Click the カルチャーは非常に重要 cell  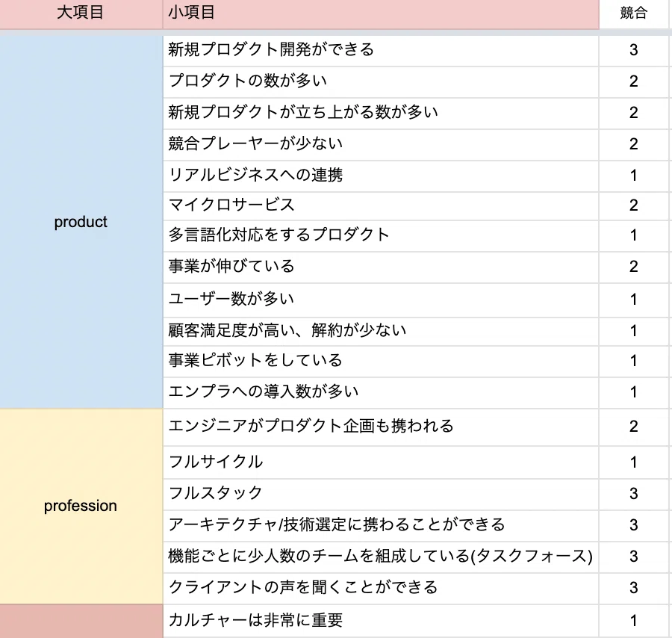(381, 621)
